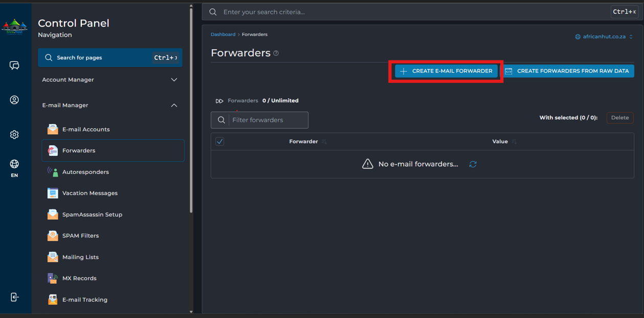Click the warning triangle icon in empty table
This screenshot has height=318, width=644.
click(367, 164)
